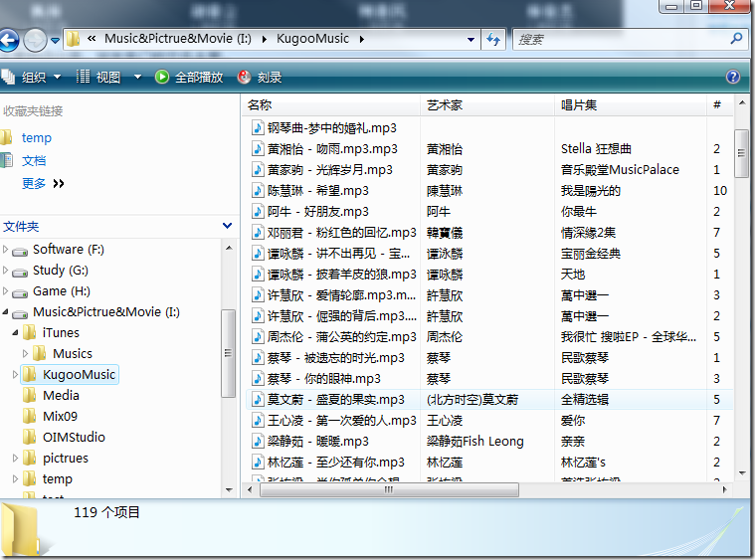Sort by the 艺术家 column header
Screen dimensions: 755x560
[x=487, y=105]
